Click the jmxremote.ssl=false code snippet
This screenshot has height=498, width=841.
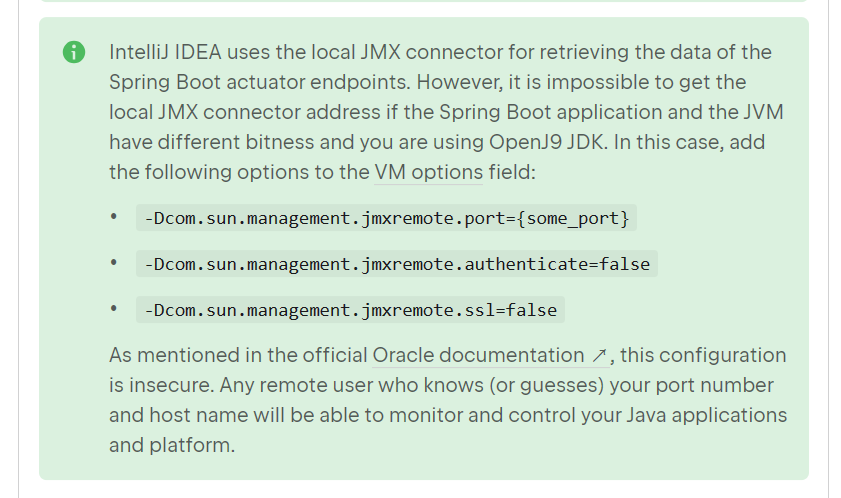coord(350,310)
